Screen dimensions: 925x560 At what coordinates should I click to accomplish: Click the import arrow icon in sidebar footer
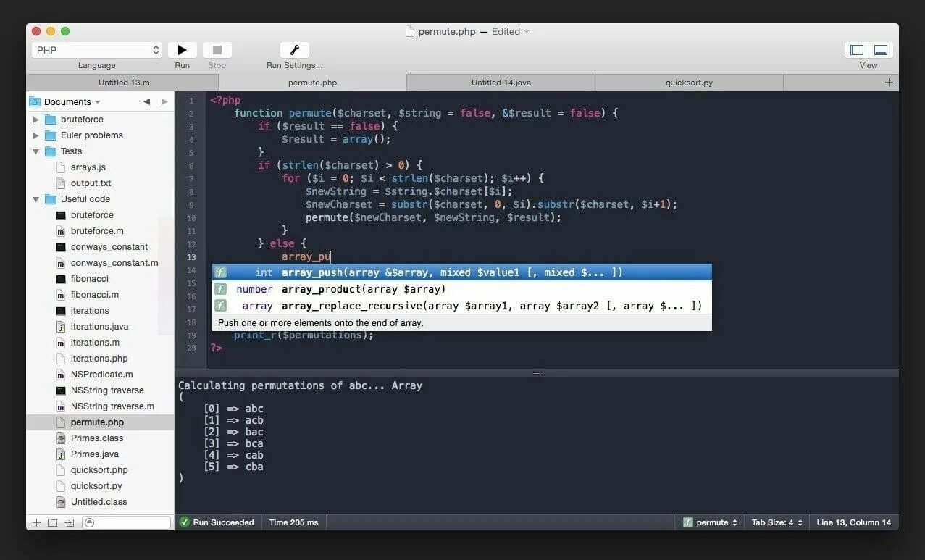pyautogui.click(x=69, y=522)
